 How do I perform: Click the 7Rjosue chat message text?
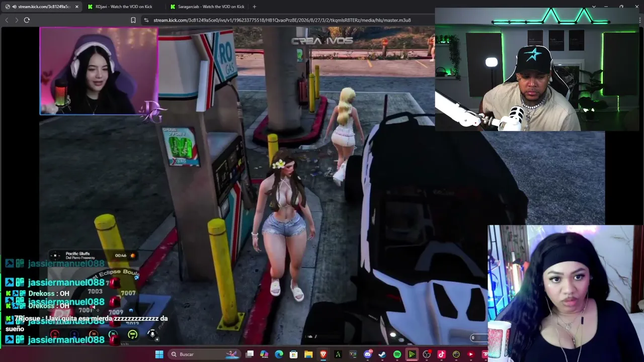click(87, 323)
